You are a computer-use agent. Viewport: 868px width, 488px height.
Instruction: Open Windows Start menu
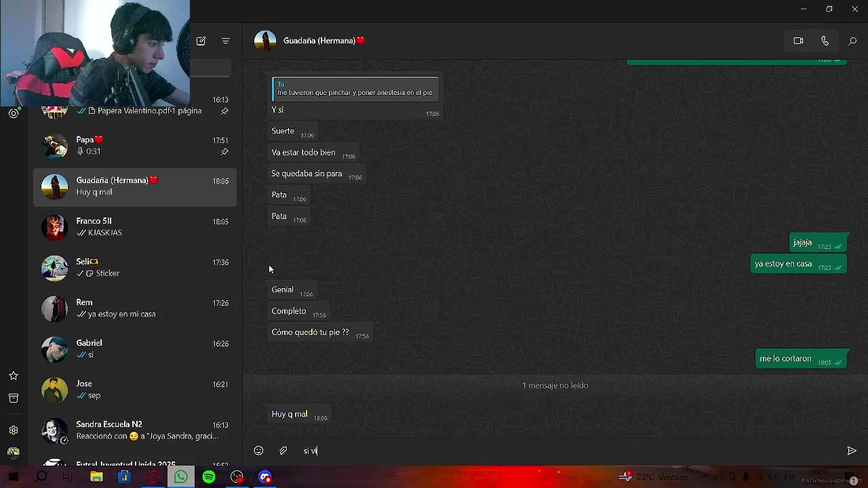[13, 477]
